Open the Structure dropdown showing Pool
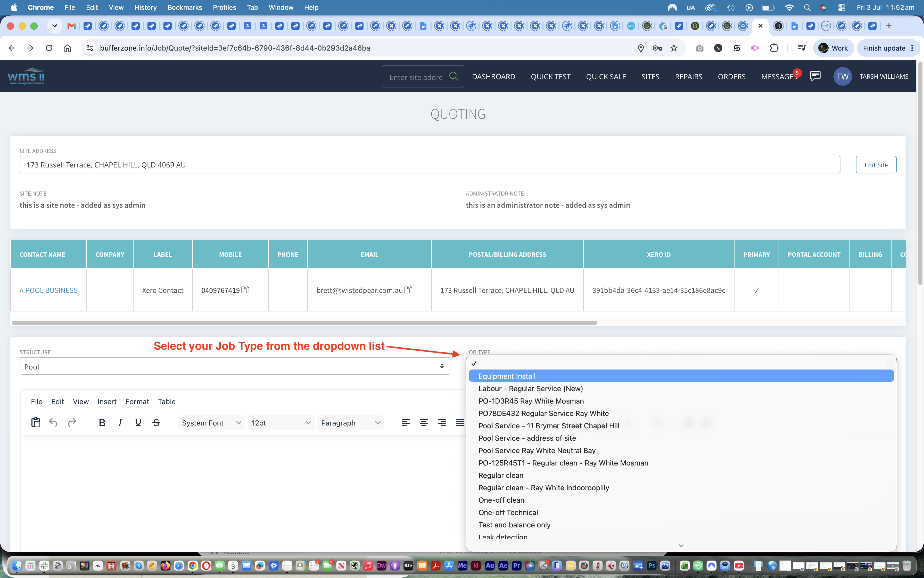 pyautogui.click(x=235, y=366)
